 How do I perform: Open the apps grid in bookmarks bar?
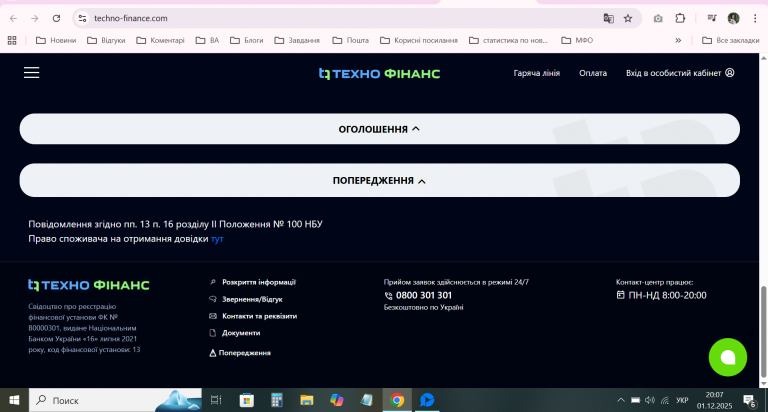click(x=12, y=40)
